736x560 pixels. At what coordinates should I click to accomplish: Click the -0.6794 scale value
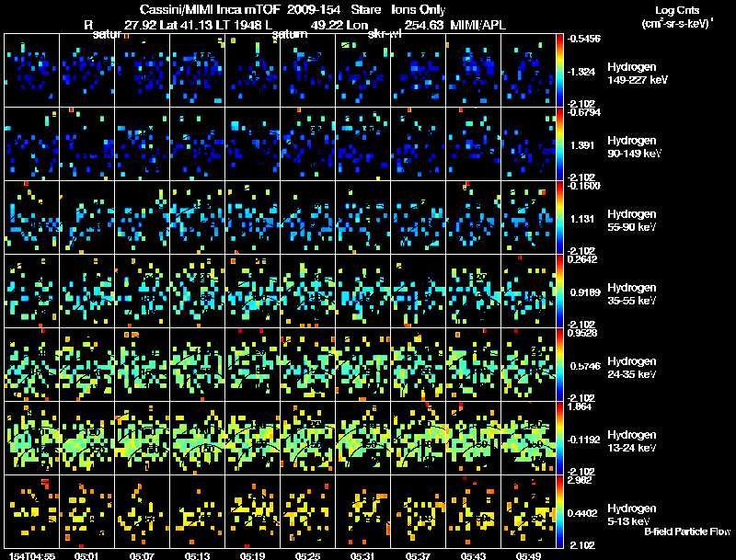point(583,112)
